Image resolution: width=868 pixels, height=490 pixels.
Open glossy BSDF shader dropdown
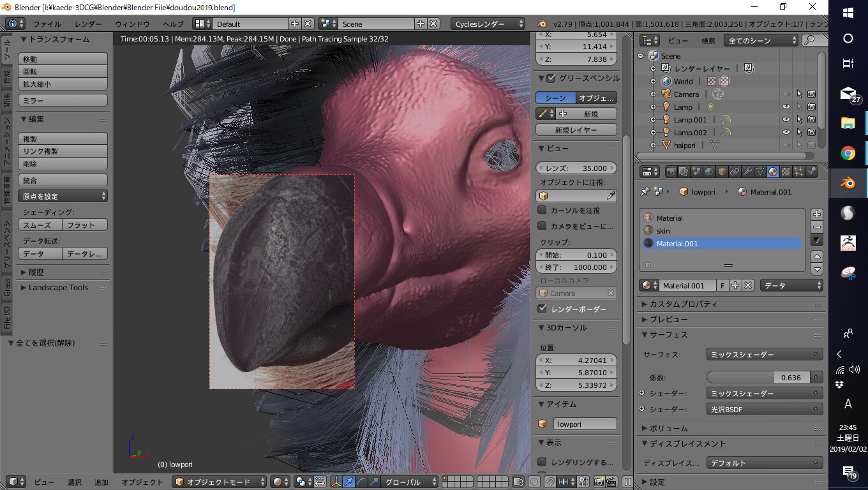click(x=765, y=410)
